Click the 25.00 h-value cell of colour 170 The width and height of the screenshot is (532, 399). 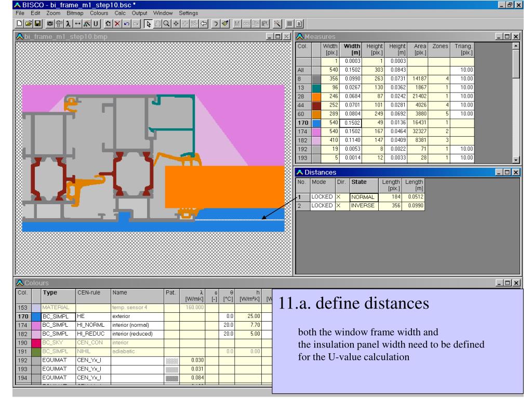248,316
